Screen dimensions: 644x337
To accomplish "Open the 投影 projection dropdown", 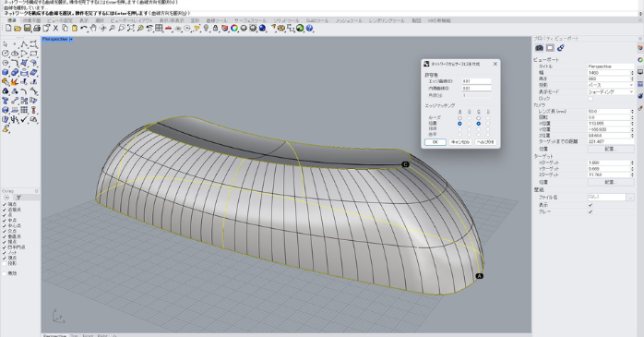I will click(x=610, y=85).
